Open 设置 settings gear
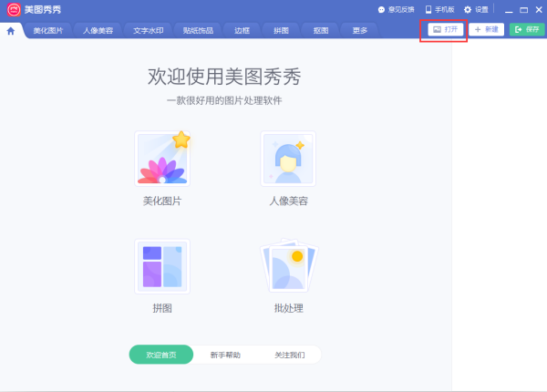 (476, 10)
